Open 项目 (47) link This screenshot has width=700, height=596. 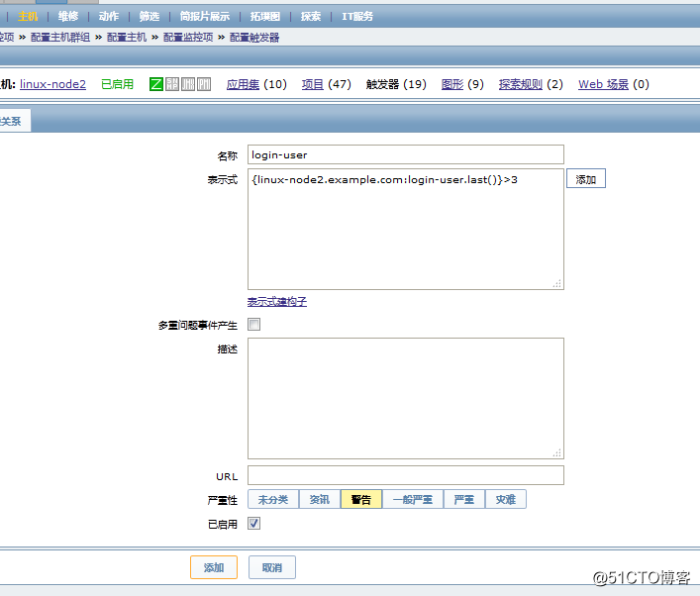313,84
